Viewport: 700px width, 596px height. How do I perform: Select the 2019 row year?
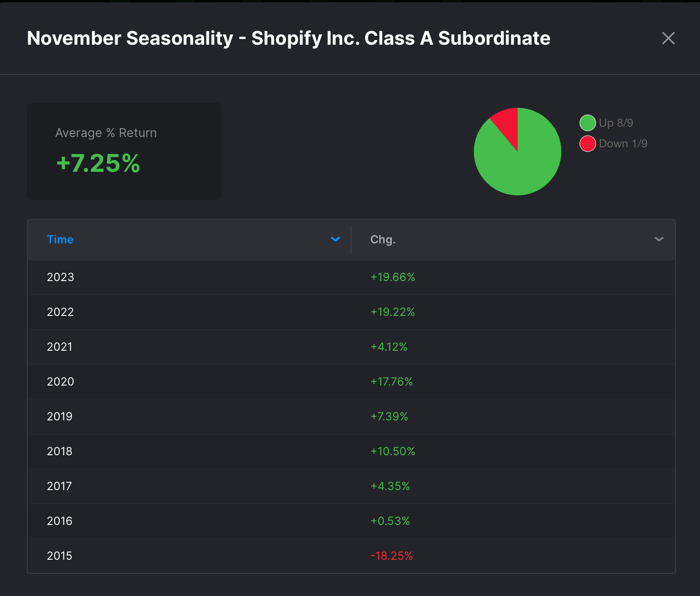(x=60, y=417)
